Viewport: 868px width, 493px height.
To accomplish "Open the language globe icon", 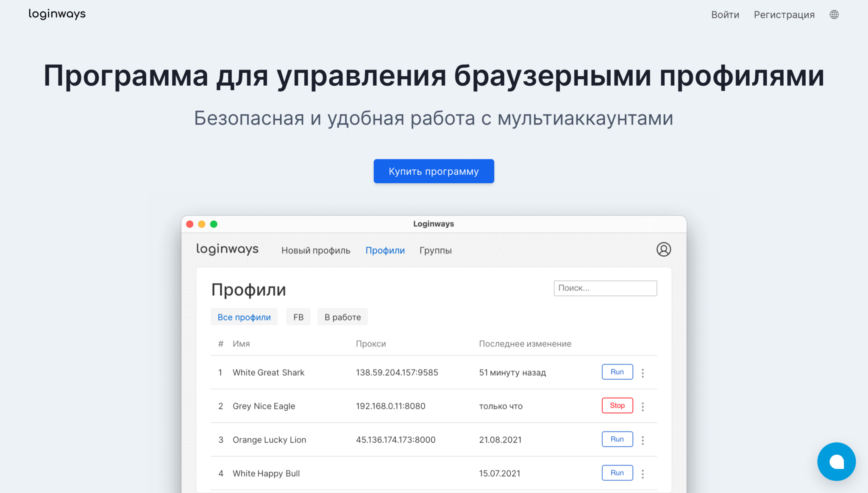I will click(x=834, y=14).
